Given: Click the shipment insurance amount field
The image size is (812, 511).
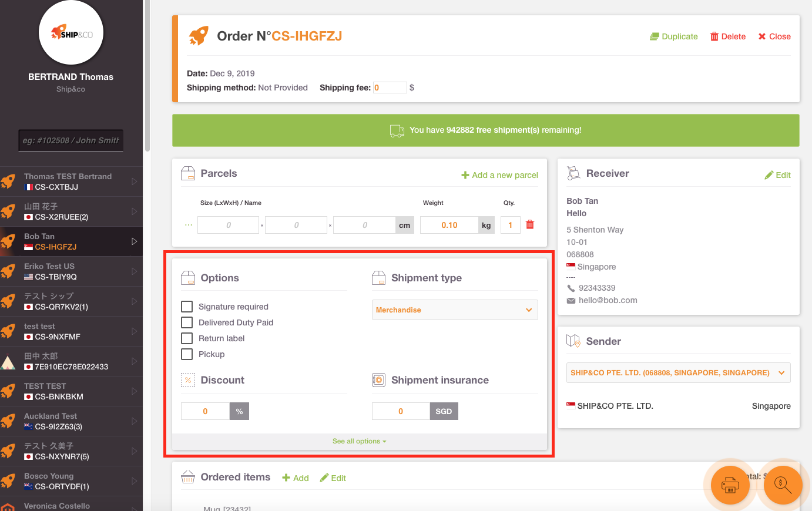Looking at the screenshot, I should point(401,411).
